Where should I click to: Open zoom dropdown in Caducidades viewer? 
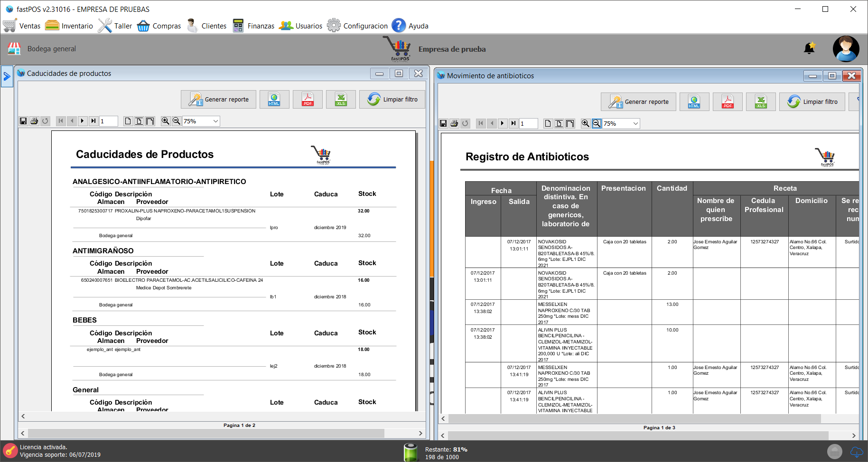tap(215, 121)
